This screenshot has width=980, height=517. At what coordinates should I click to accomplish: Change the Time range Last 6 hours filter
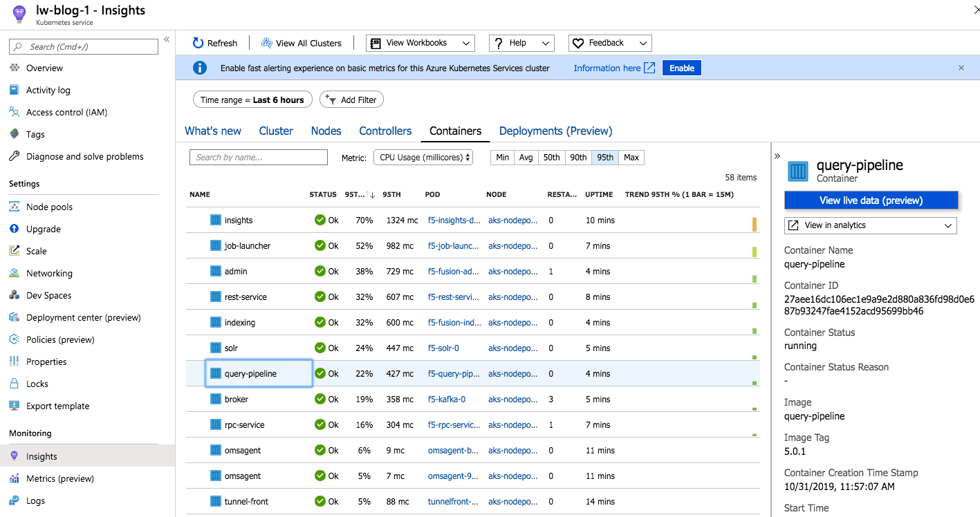252,100
